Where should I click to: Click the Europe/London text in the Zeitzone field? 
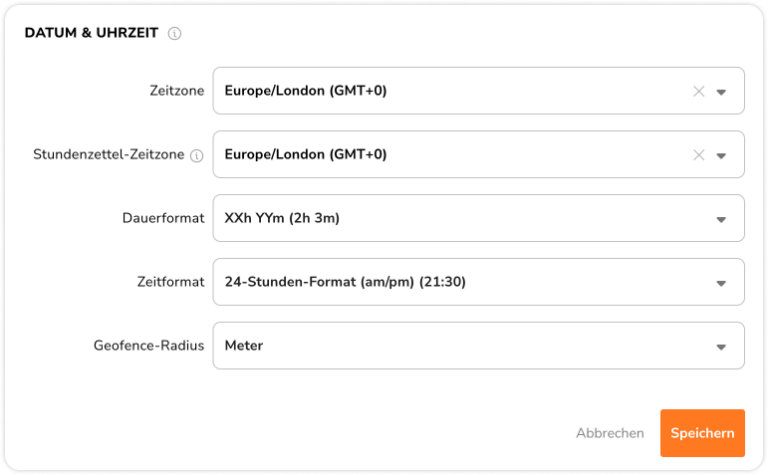pos(305,91)
